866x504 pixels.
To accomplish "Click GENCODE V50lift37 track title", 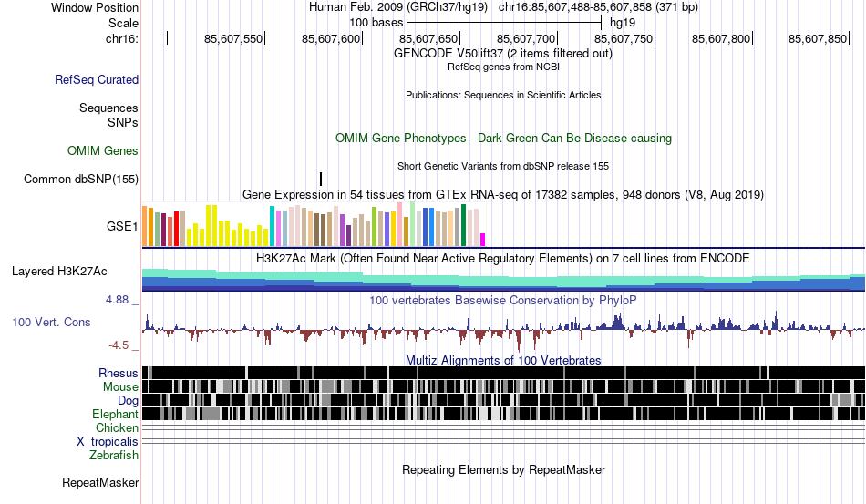I will (503, 54).
